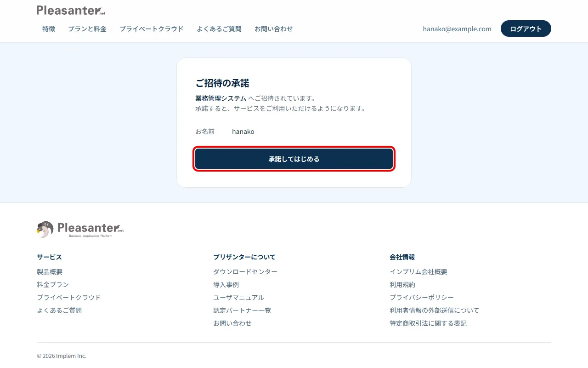Go to プランと料金 in top navigation
Screen dimensions: 588x368
[87, 29]
